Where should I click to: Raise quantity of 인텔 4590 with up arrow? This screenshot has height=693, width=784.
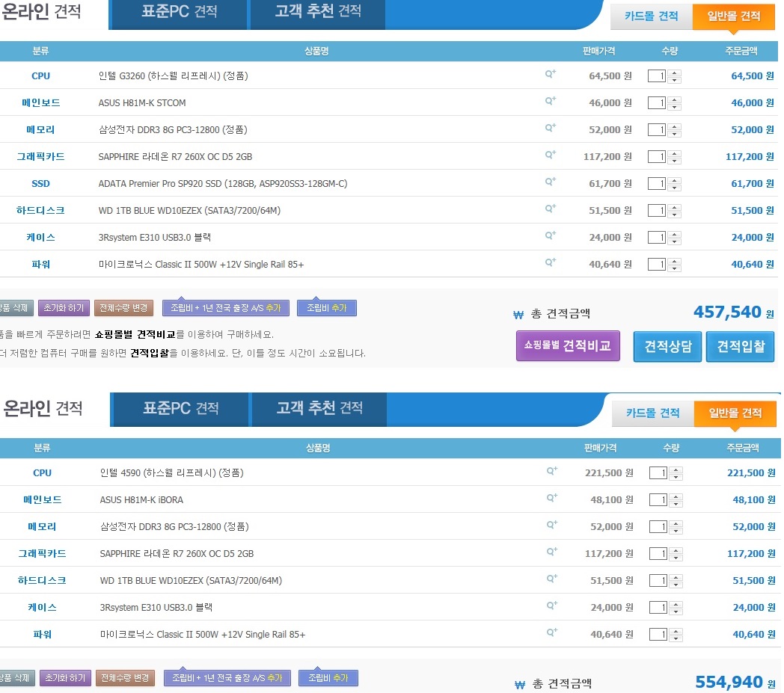[x=676, y=469]
